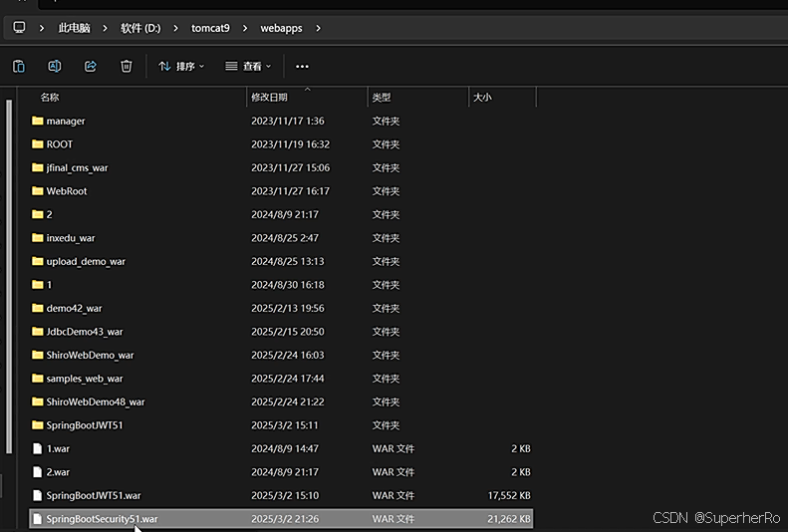
Task: Select the JdbcDemo43_war folder icon
Action: (37, 331)
